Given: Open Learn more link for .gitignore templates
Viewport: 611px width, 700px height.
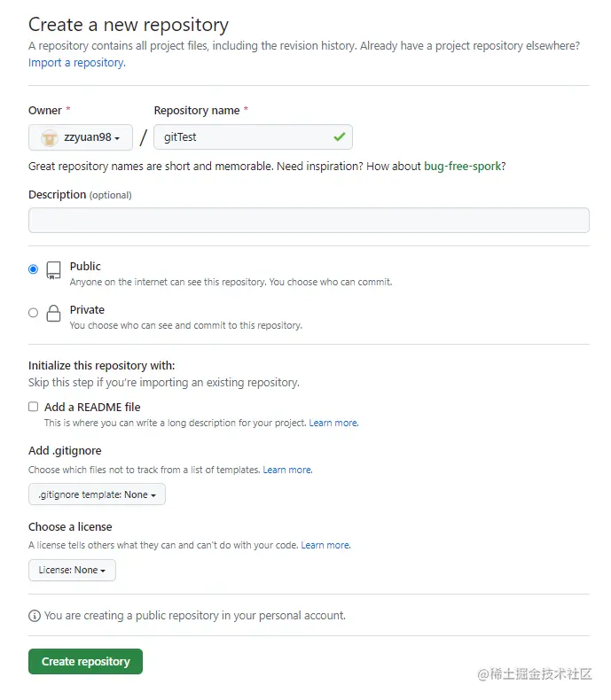Looking at the screenshot, I should pyautogui.click(x=287, y=470).
